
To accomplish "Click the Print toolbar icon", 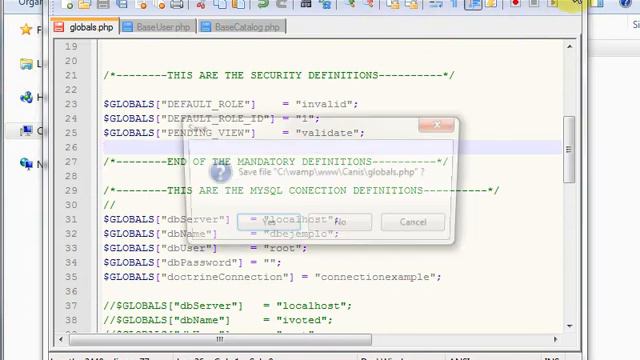I will click(x=176, y=4).
